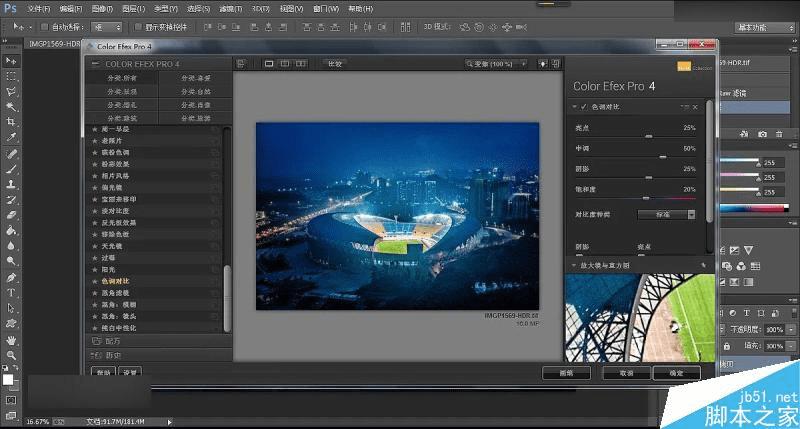Click the filter list vertical scrollbar thumb

[x=227, y=298]
